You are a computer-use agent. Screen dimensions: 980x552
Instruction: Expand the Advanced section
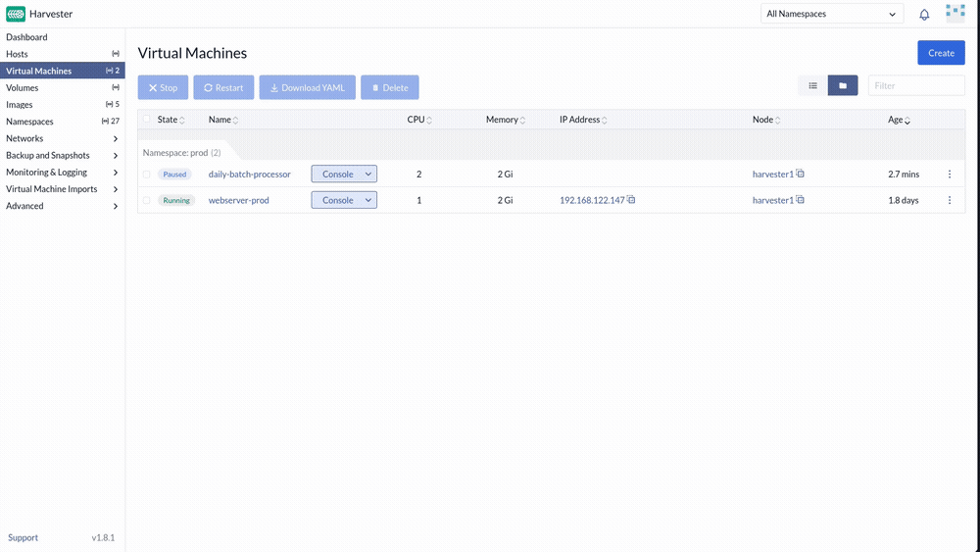pyautogui.click(x=62, y=206)
